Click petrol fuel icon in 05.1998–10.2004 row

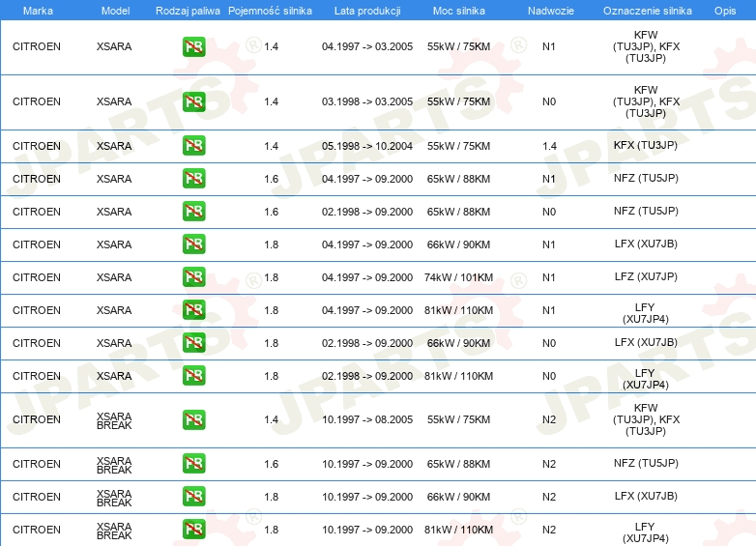click(x=193, y=146)
